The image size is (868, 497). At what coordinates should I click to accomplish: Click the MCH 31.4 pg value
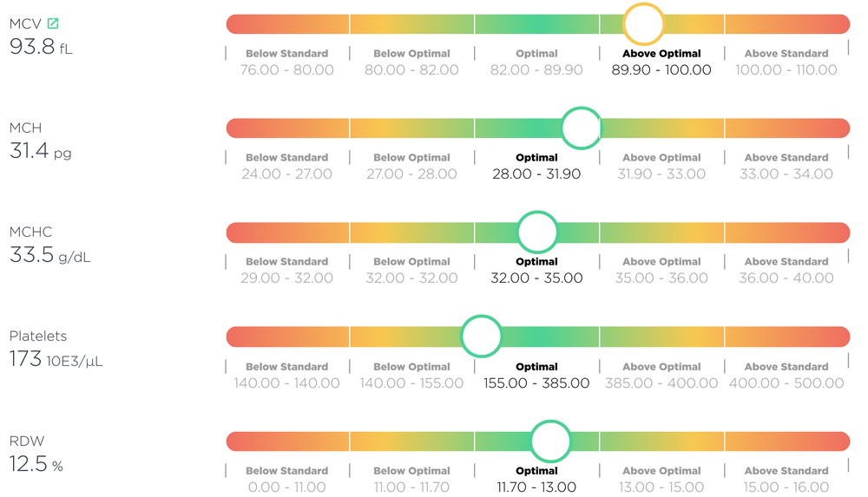[40, 153]
